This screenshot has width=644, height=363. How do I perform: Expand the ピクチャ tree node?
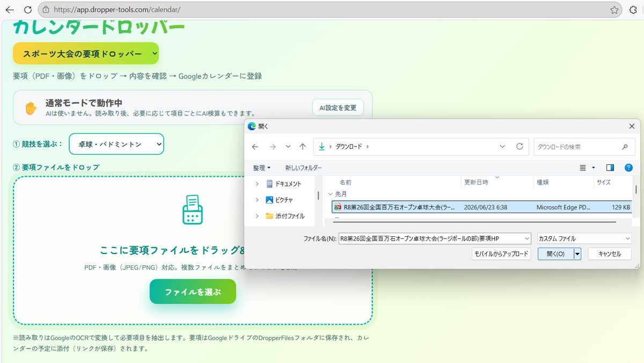[257, 200]
